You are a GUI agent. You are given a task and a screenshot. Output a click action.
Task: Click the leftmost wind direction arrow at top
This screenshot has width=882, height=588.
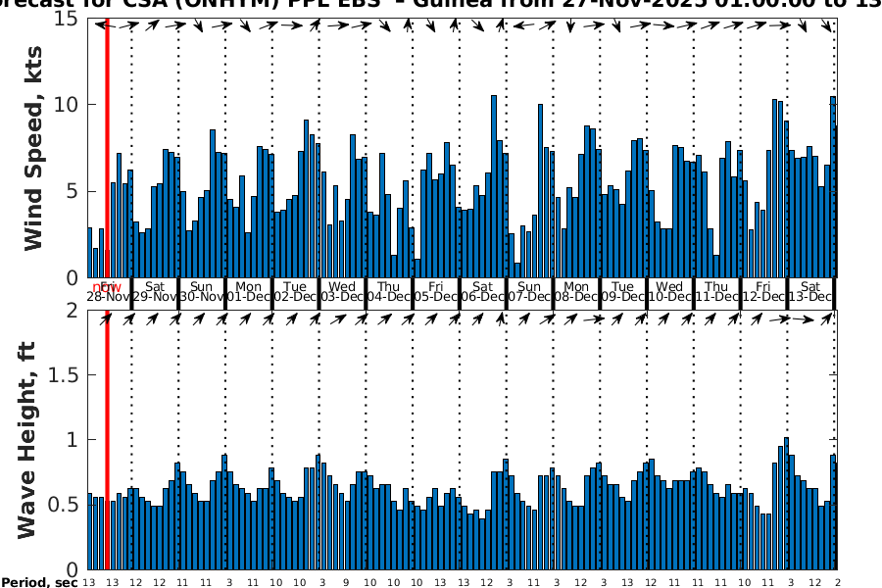100,24
